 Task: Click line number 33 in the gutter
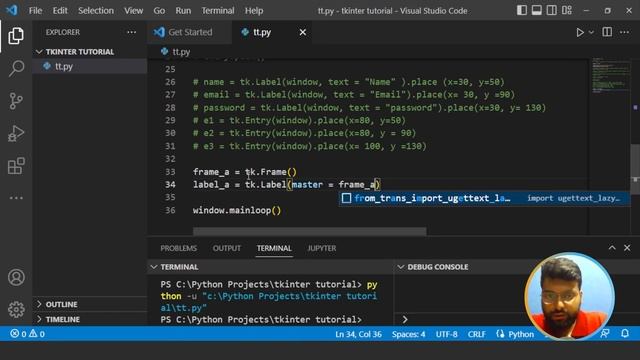pos(170,172)
